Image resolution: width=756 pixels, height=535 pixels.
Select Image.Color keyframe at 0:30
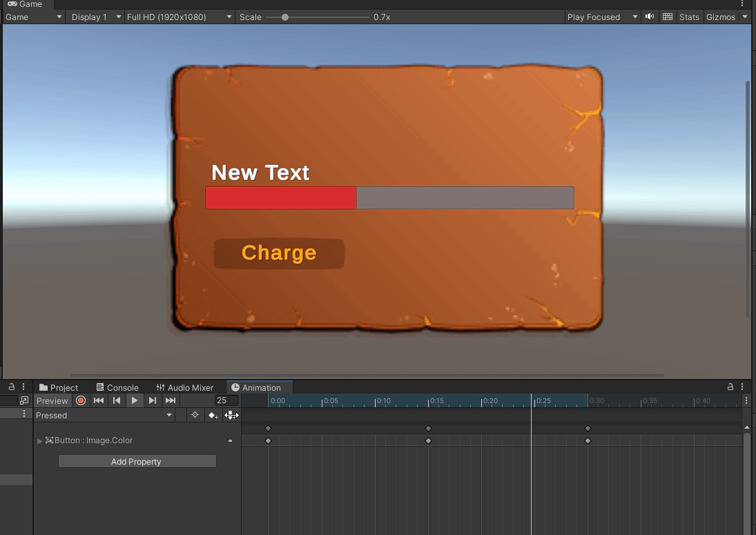(588, 440)
